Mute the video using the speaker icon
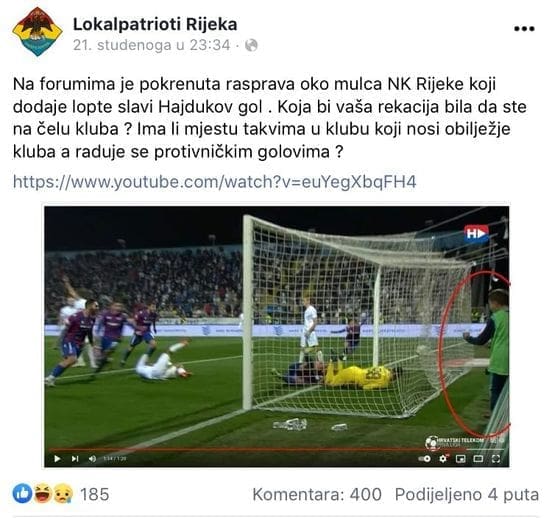Image resolution: width=552 pixels, height=518 pixels. pos(93,458)
